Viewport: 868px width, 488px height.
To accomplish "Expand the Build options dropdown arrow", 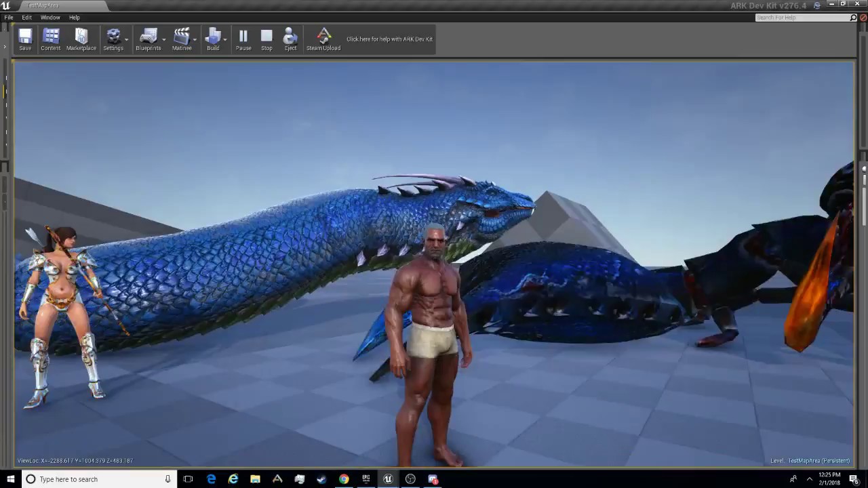I will (224, 39).
